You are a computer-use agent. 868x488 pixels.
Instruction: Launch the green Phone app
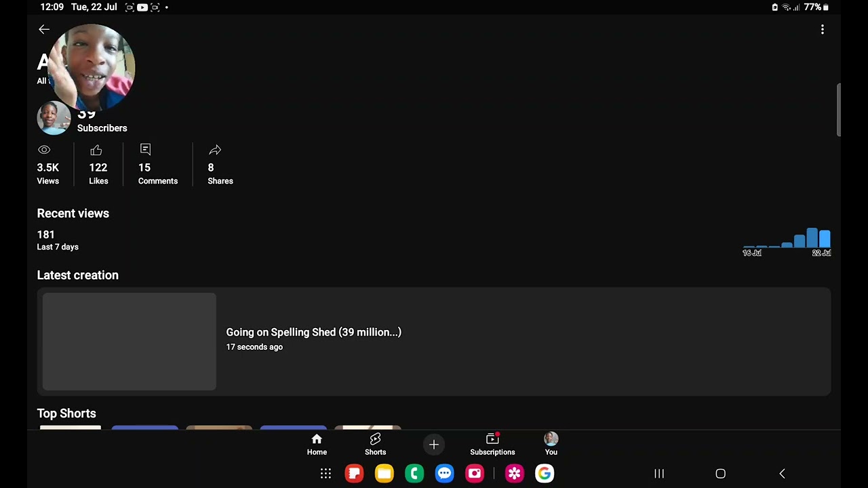pos(414,474)
